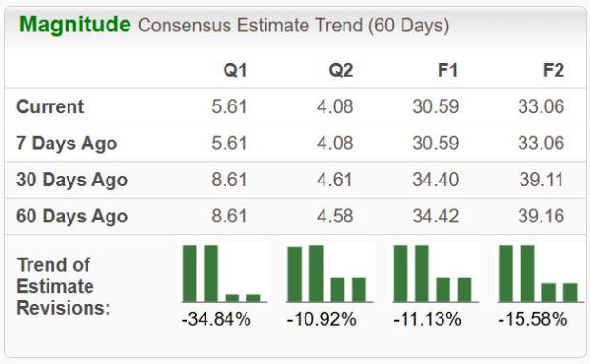Click the -34.84% revision value
This screenshot has height=364, width=590.
coord(216,319)
